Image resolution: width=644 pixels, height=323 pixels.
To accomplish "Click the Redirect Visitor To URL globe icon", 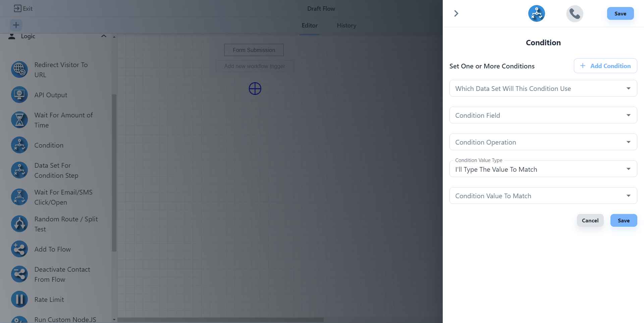I will coord(19,69).
